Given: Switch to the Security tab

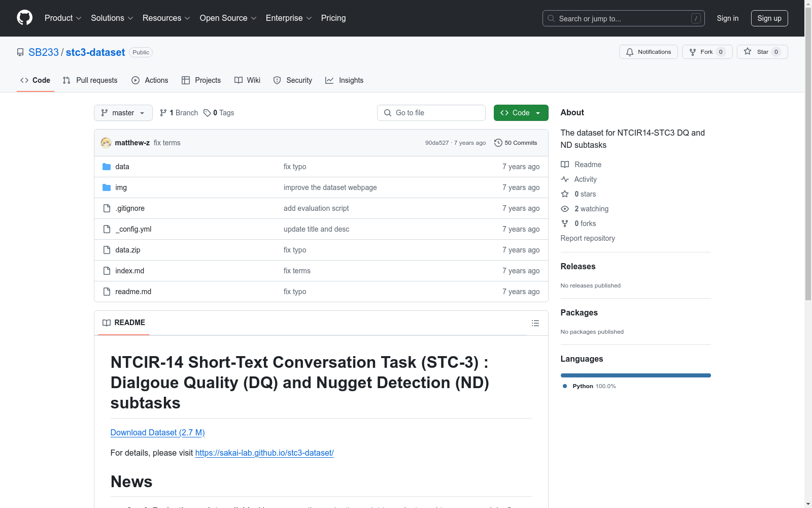Looking at the screenshot, I should 293,80.
